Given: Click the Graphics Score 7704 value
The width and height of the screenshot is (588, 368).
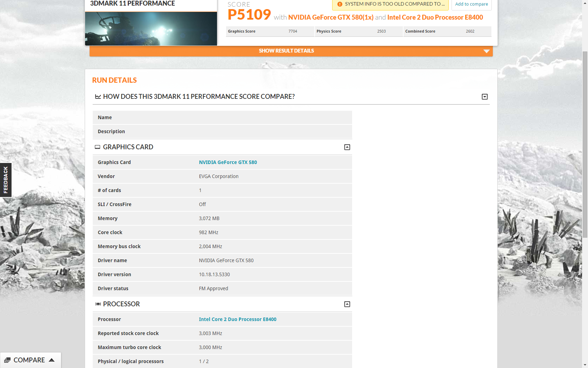Looking at the screenshot, I should tap(293, 32).
